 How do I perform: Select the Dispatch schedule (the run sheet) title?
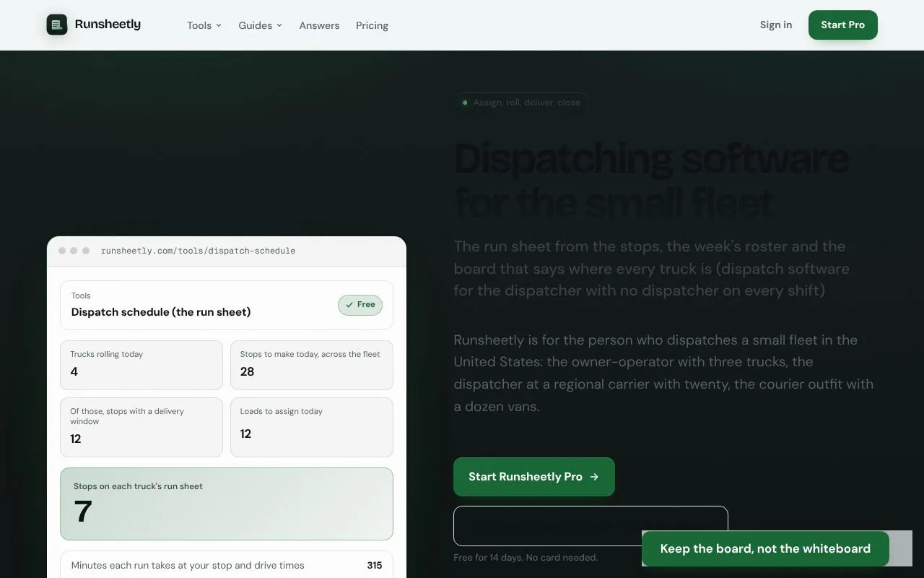pos(161,312)
